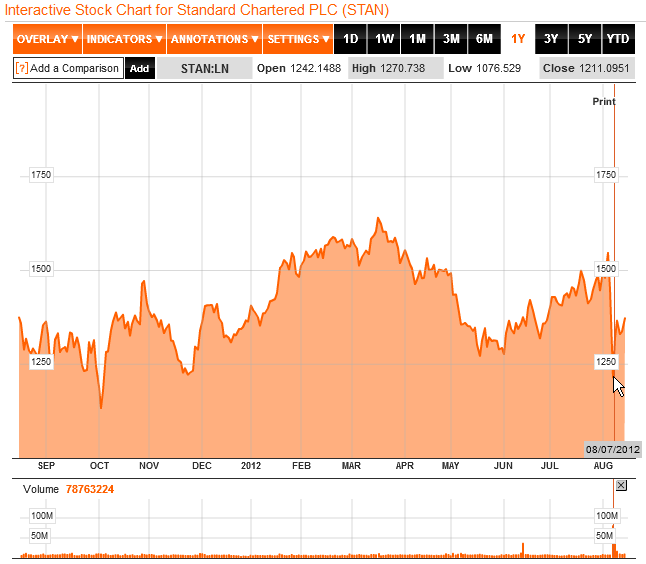Click the right 100M volume axis label
646x564 pixels.
606,515
